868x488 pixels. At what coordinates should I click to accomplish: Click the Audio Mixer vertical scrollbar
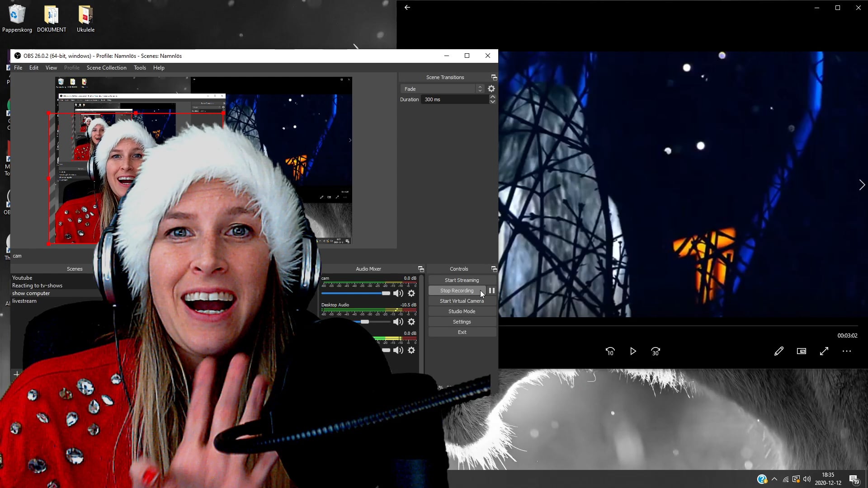(421, 323)
